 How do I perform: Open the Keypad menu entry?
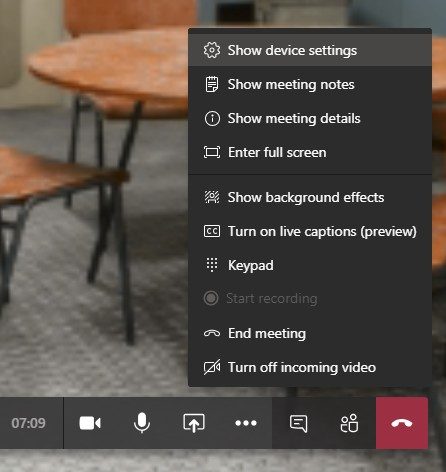click(310, 265)
